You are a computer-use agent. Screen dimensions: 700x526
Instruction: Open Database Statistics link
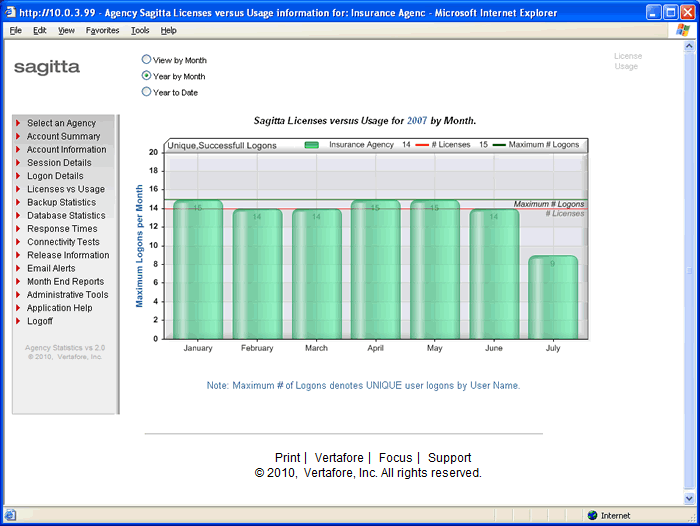pyautogui.click(x=66, y=215)
